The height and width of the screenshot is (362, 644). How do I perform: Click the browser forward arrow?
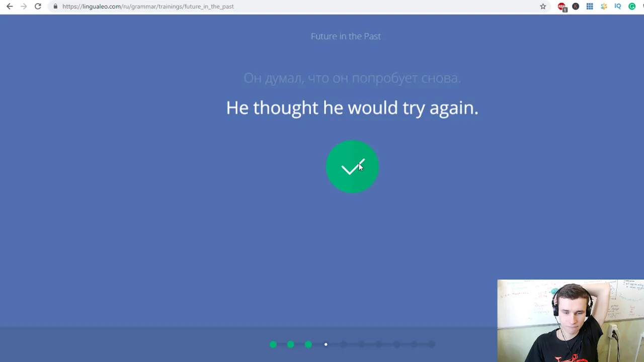[x=24, y=7]
